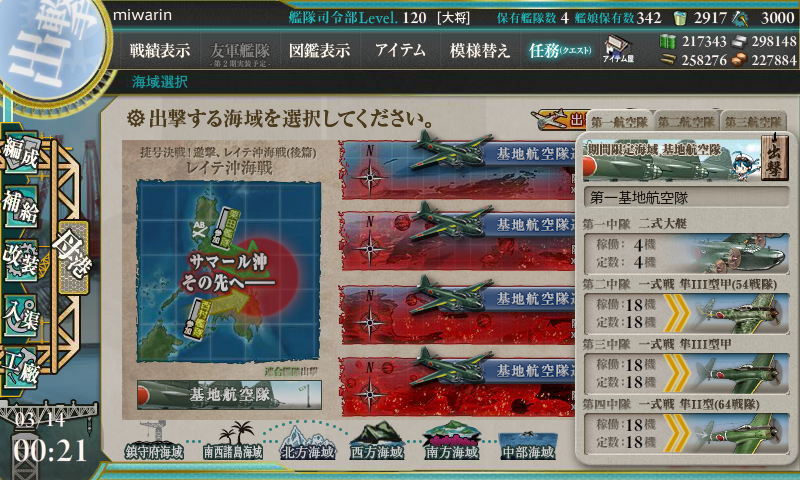
Task: Switch to the 第二航空隊 tab
Action: coord(686,122)
